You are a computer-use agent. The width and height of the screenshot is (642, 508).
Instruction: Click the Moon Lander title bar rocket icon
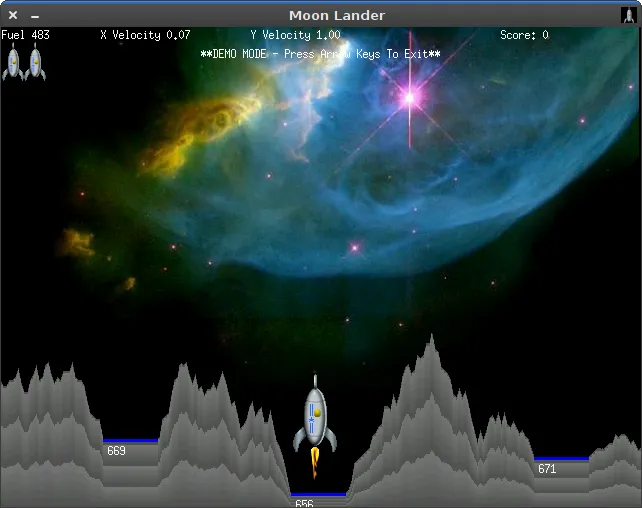(628, 15)
